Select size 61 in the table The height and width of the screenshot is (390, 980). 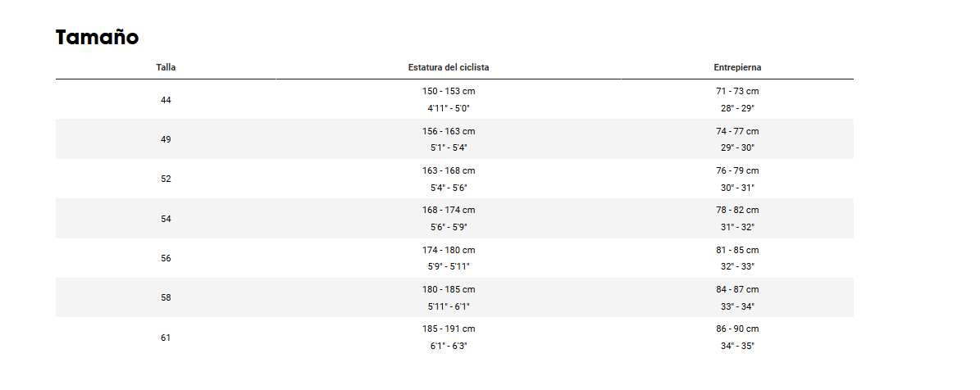click(x=166, y=338)
